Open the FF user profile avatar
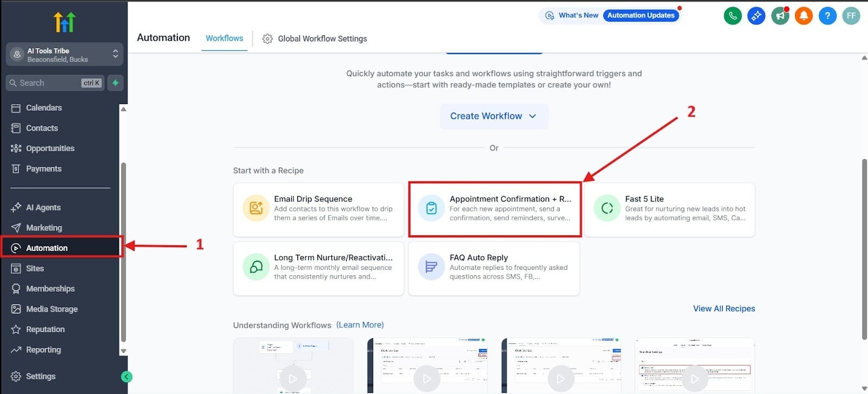 [x=851, y=16]
